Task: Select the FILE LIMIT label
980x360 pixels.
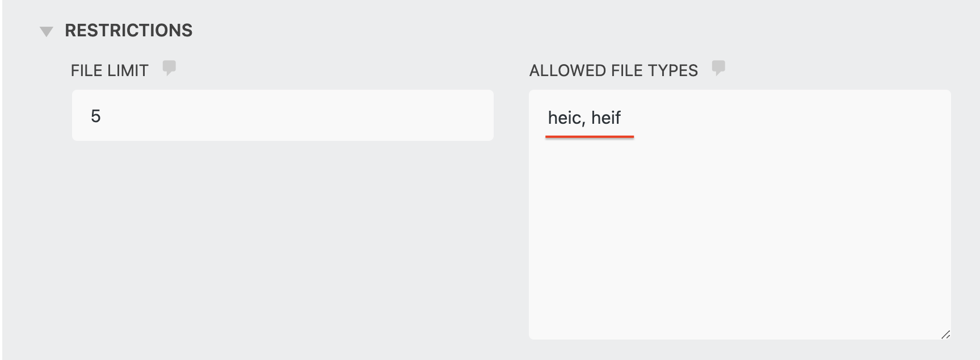Action: pos(110,70)
